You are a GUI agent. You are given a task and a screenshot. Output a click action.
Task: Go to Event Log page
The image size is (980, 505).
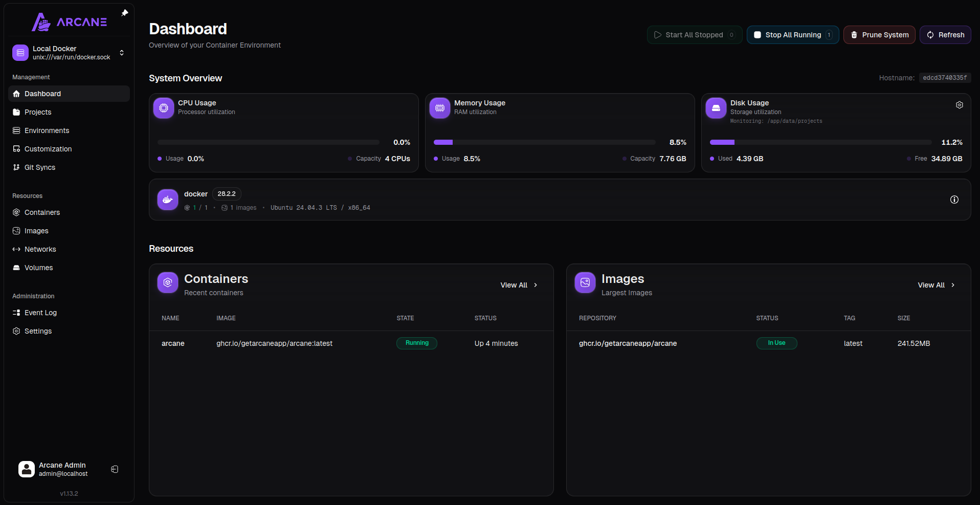40,313
